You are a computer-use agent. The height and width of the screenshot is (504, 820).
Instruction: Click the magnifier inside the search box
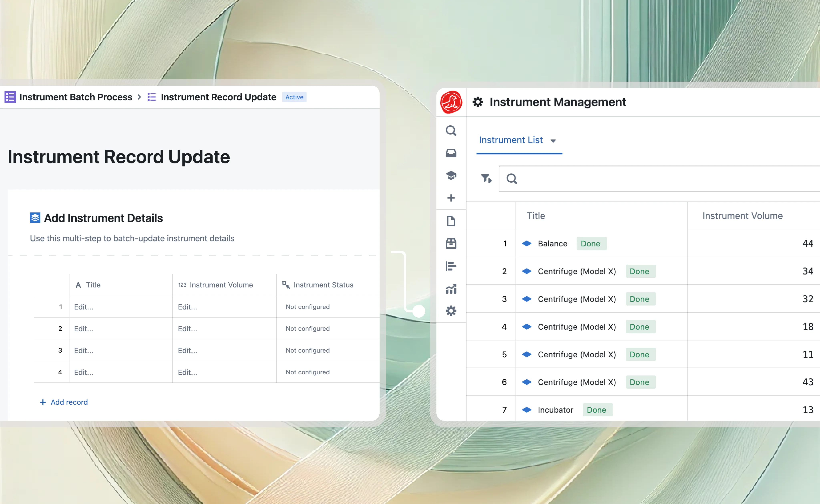point(512,179)
